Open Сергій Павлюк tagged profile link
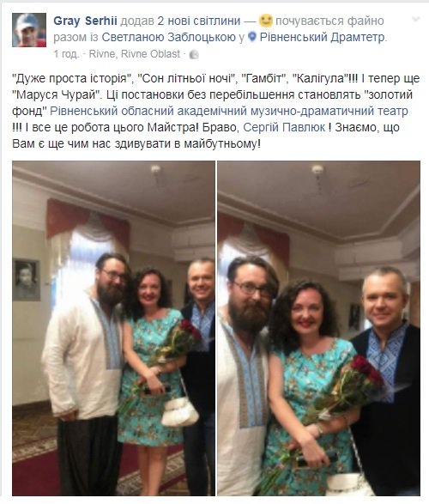 click(284, 128)
